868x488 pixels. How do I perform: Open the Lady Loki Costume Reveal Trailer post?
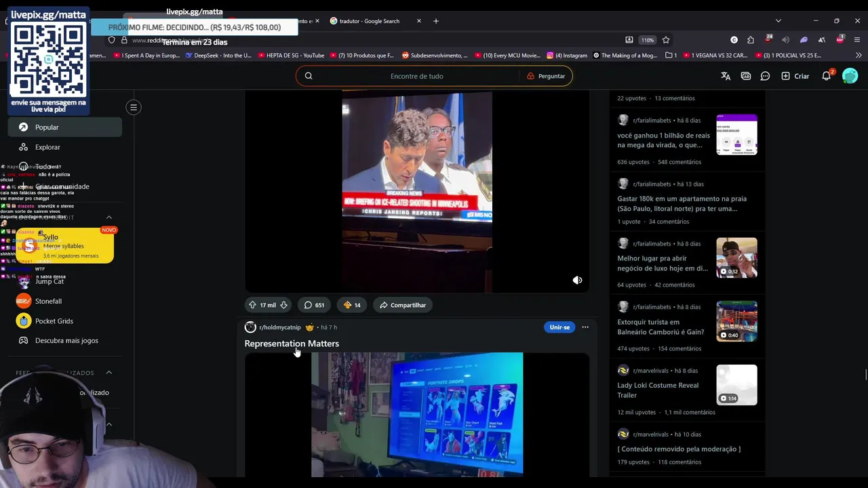tap(658, 390)
